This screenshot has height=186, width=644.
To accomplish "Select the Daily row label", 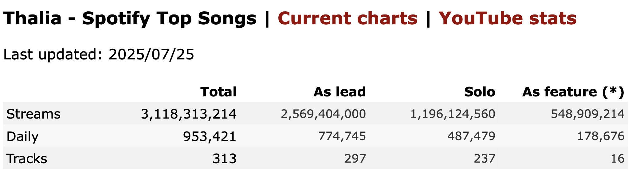I will click(22, 136).
